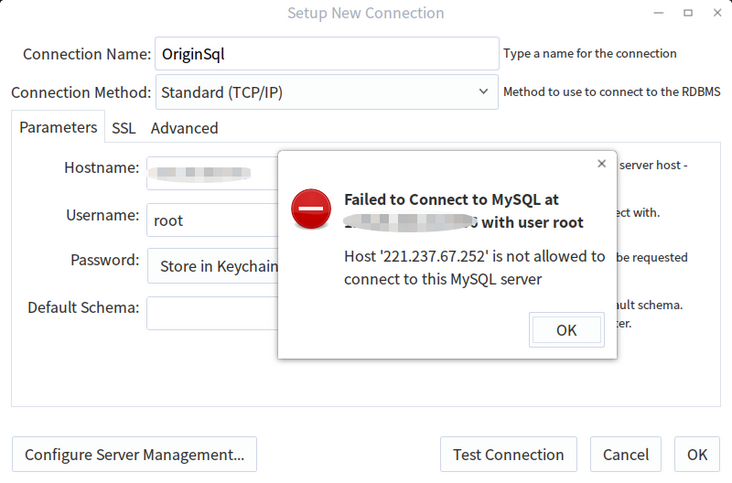The image size is (732, 483).
Task: Close the Setup New Connection window
Action: coord(716,13)
